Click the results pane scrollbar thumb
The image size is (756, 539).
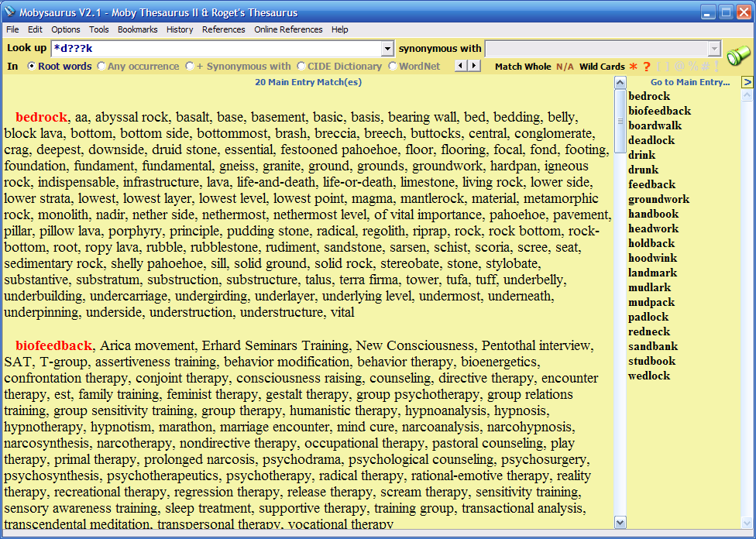620,121
